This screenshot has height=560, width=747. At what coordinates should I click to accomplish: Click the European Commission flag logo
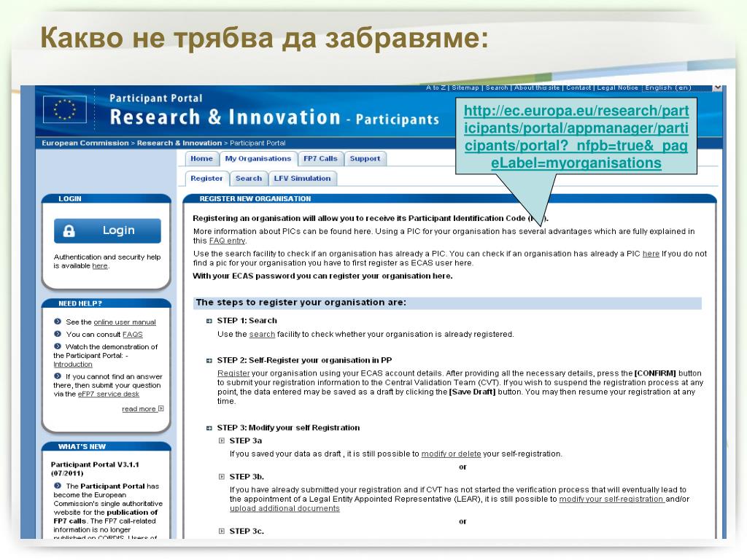pyautogui.click(x=65, y=109)
